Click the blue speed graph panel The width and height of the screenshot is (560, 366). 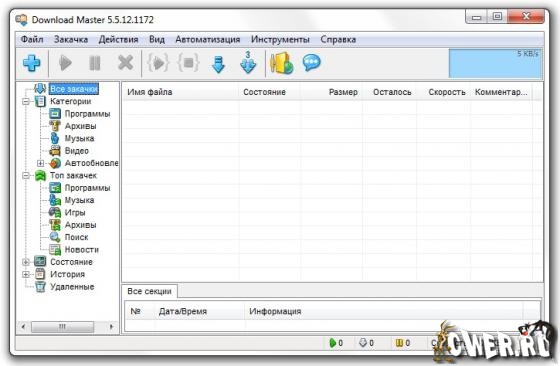495,63
